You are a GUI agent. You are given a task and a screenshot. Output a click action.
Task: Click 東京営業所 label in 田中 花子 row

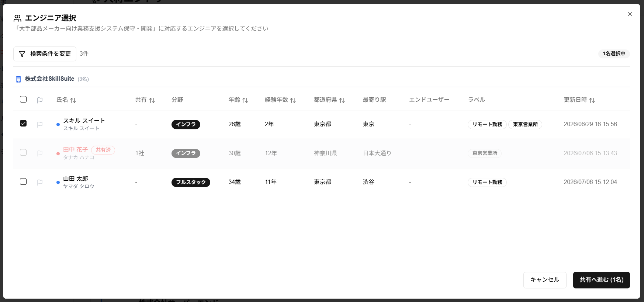tap(485, 153)
